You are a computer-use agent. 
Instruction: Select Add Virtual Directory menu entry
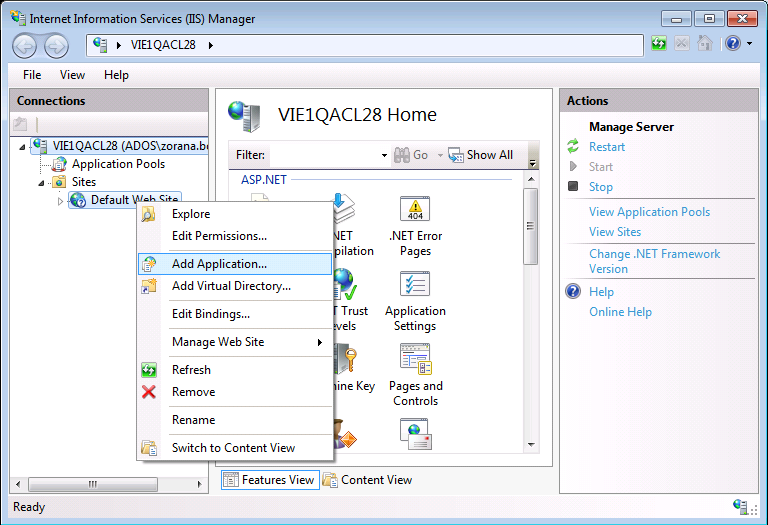(x=231, y=286)
